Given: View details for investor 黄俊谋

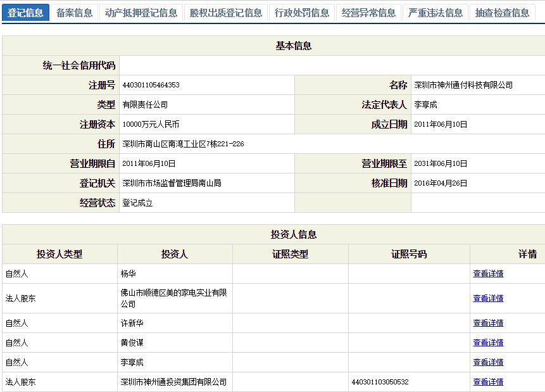Looking at the screenshot, I should pyautogui.click(x=487, y=343).
